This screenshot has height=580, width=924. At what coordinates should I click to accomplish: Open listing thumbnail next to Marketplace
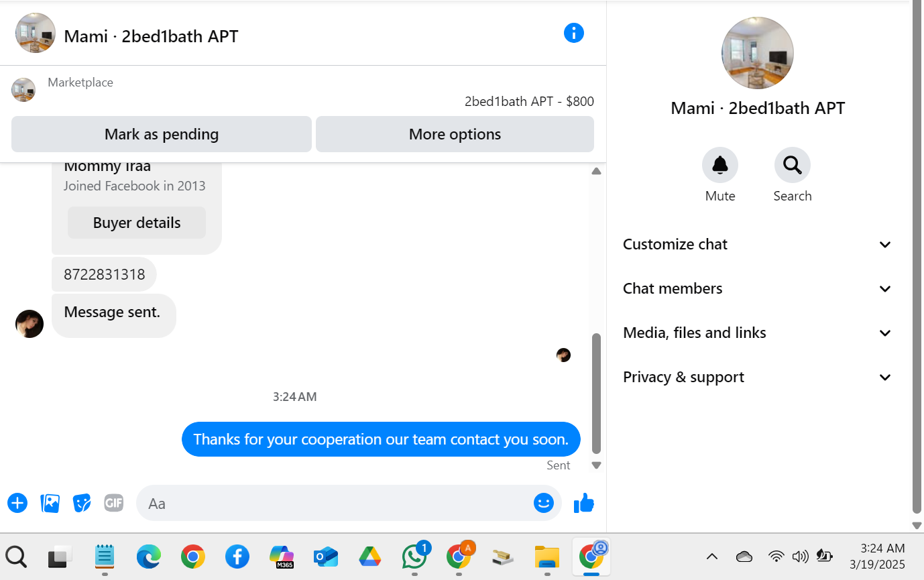(x=23, y=90)
